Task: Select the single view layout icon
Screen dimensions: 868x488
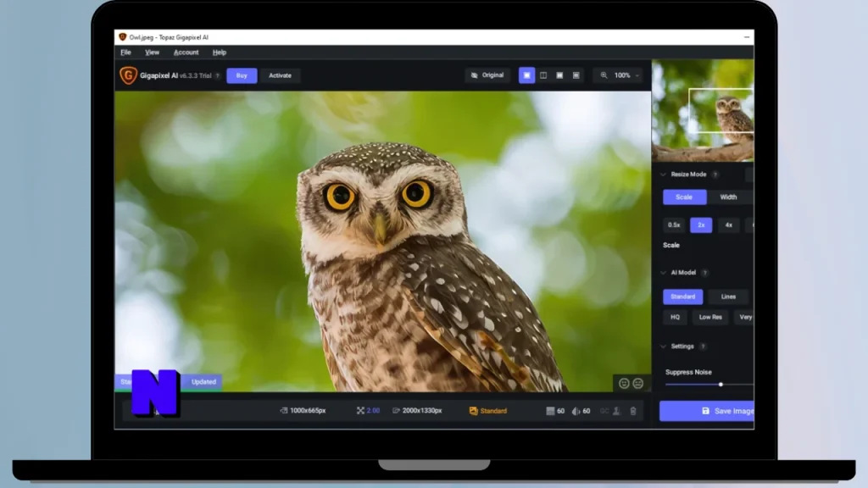Action: coord(526,75)
